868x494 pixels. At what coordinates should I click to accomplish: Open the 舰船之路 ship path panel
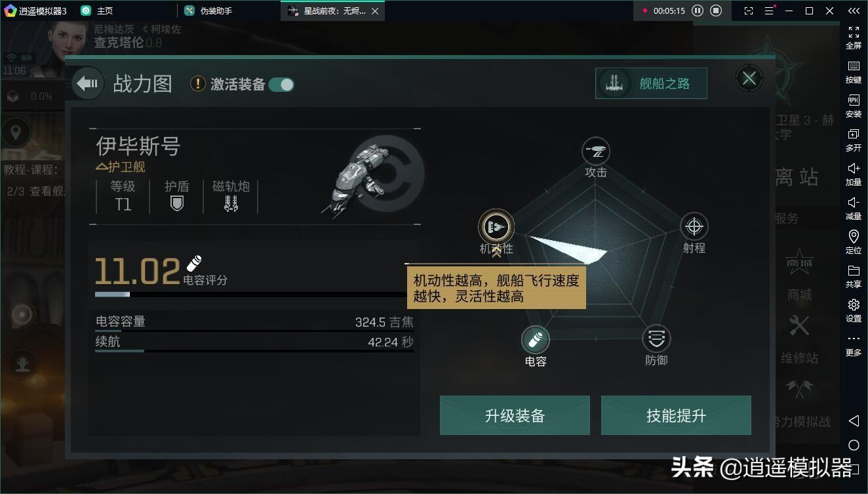tap(651, 83)
